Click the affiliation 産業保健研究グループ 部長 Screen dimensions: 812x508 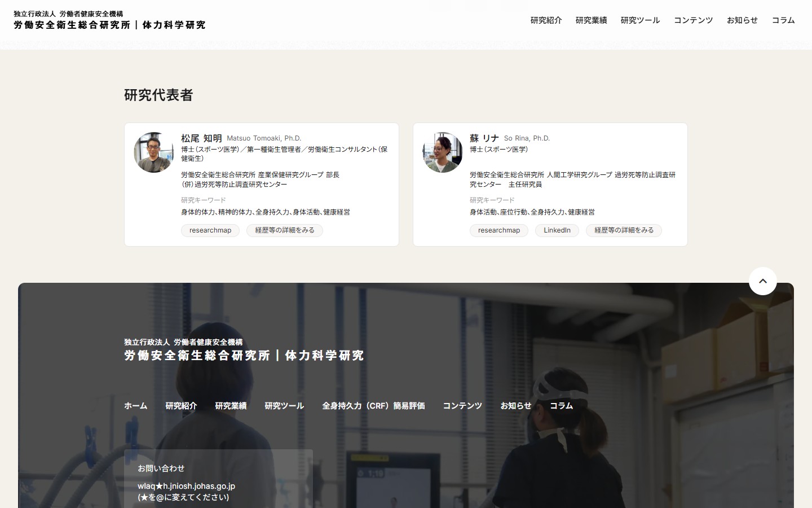[x=299, y=175]
